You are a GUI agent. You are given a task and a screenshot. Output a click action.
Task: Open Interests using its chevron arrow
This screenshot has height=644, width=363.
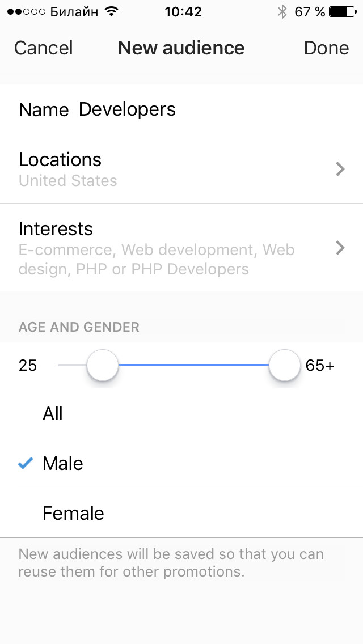pyautogui.click(x=340, y=248)
